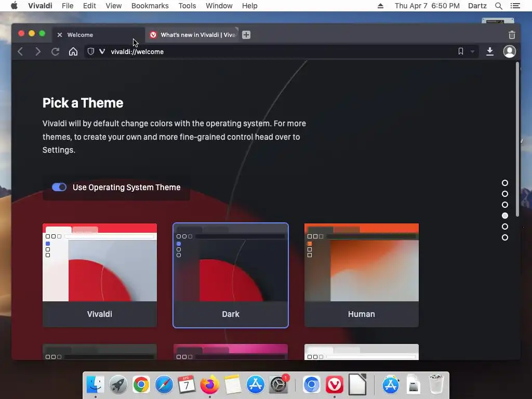Open Launchpad from the Dock
The height and width of the screenshot is (399, 532).
(x=118, y=385)
